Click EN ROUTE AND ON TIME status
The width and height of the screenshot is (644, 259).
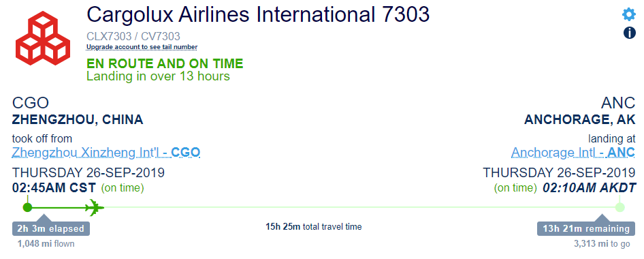point(165,63)
